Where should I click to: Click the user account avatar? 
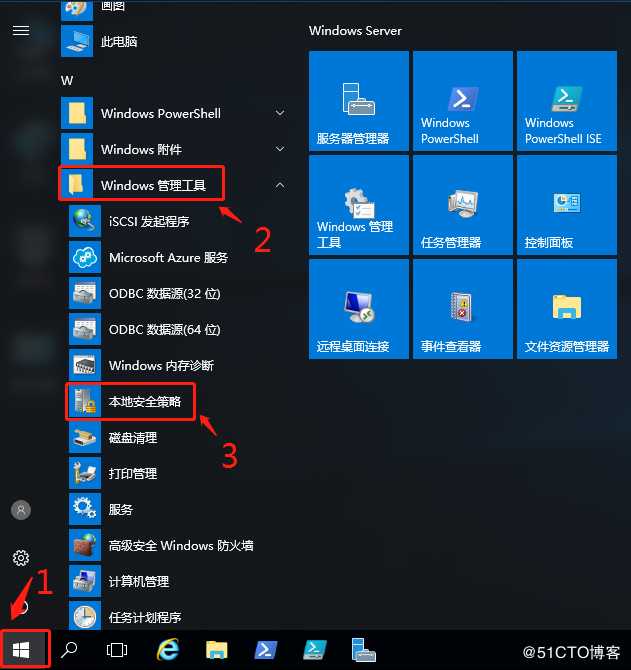21,510
